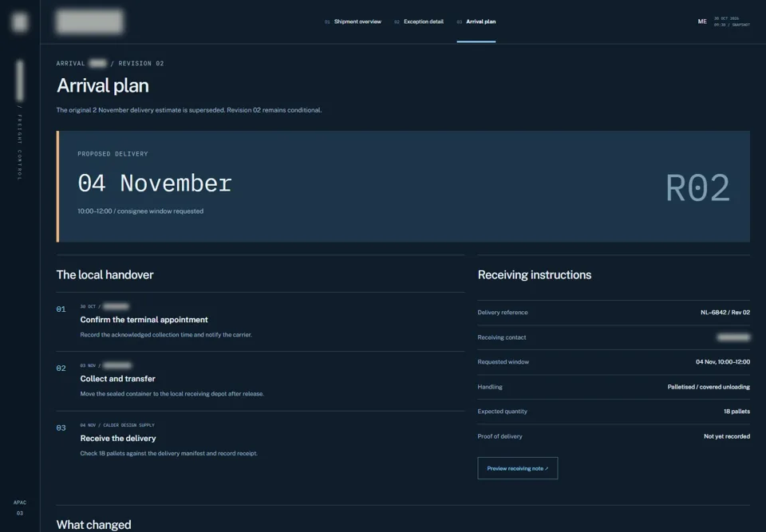Click the NL-6842 / Rev 02 delivery reference
This screenshot has height=532, width=766.
[x=725, y=313]
